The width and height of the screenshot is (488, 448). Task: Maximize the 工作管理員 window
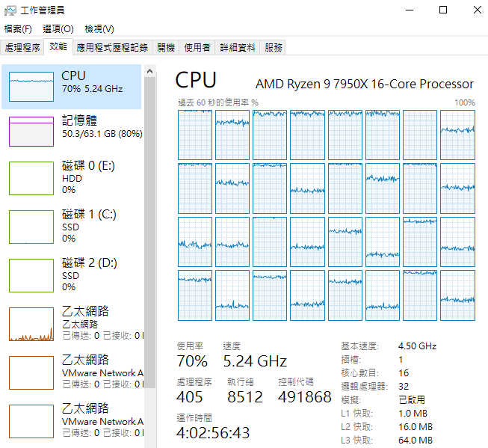coord(443,10)
